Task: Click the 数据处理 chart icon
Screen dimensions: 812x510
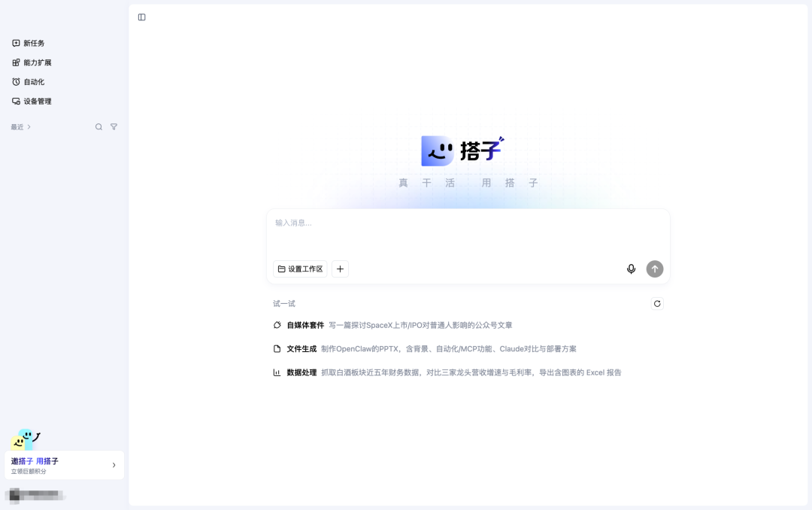Action: (277, 372)
